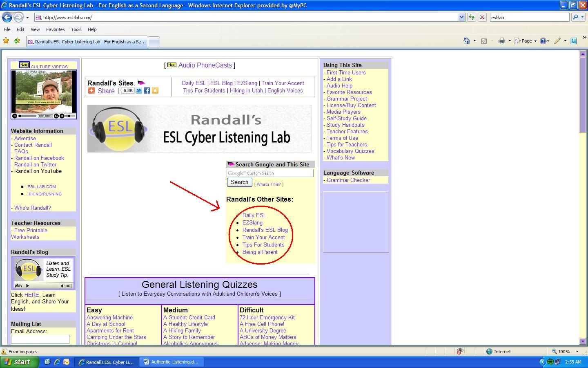This screenshot has width=588, height=368.
Task: Click the mailing list Email Address field
Action: pyautogui.click(x=40, y=339)
